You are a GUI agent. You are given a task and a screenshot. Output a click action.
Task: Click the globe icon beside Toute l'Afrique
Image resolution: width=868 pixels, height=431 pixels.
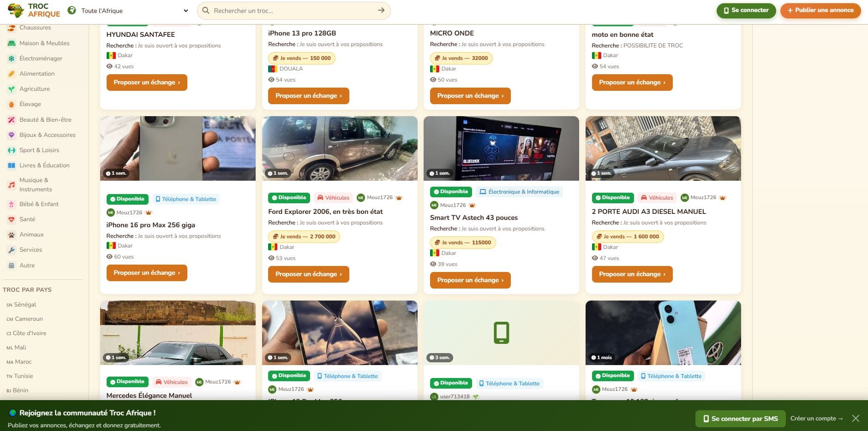72,10
